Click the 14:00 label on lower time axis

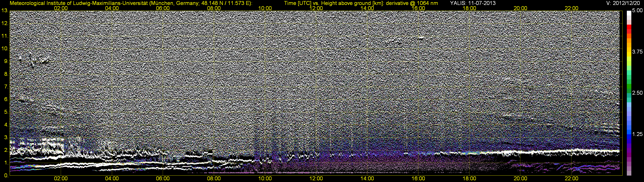click(368, 179)
